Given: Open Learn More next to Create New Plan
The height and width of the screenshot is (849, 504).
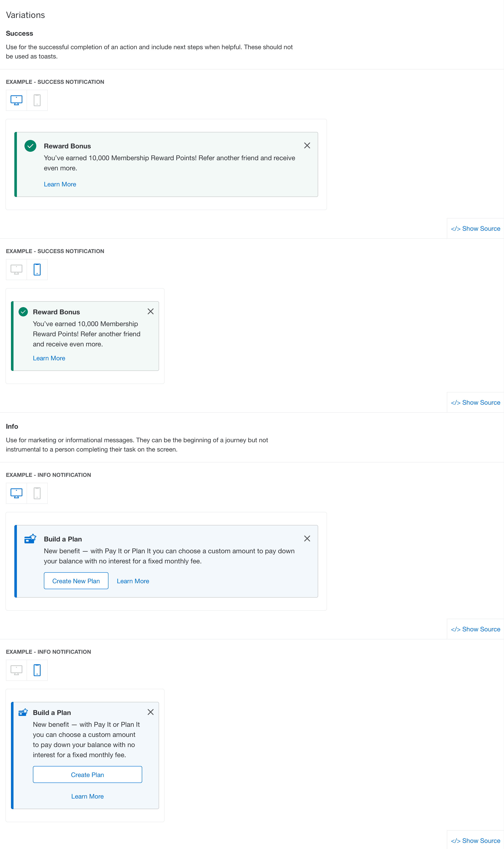Looking at the screenshot, I should [x=133, y=581].
